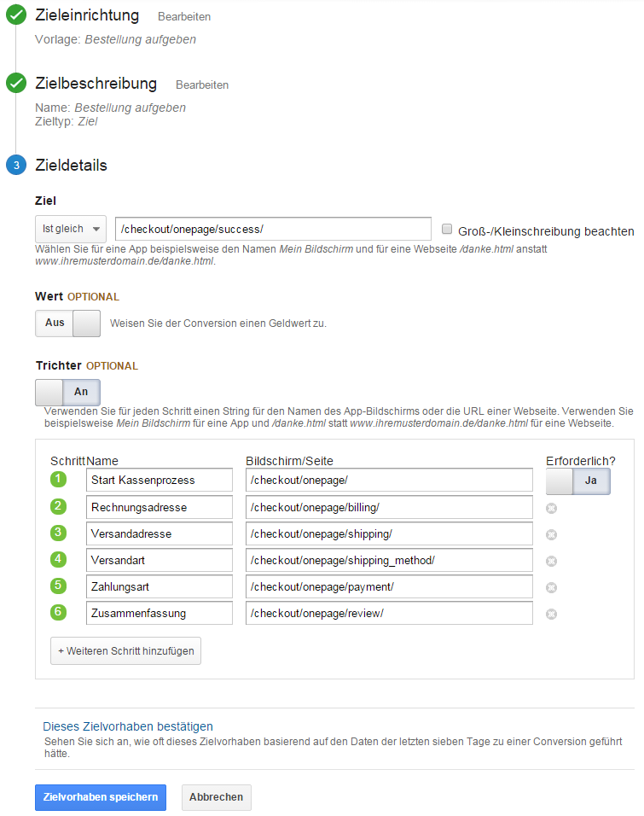Image resolution: width=644 pixels, height=816 pixels.
Task: Remove the Versandart funnel step
Action: [x=552, y=561]
